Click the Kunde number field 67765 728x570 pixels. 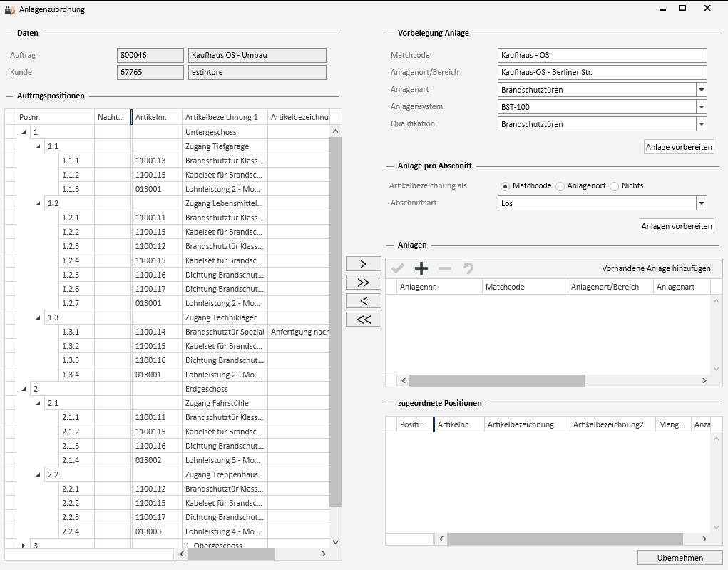point(150,72)
